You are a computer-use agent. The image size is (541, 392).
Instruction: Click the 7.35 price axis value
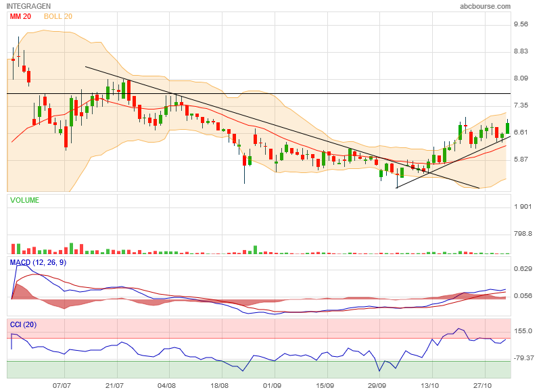521,105
